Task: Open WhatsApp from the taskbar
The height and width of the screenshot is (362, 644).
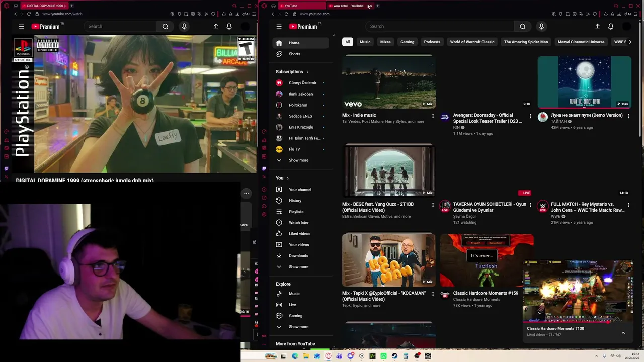Action: point(383,356)
